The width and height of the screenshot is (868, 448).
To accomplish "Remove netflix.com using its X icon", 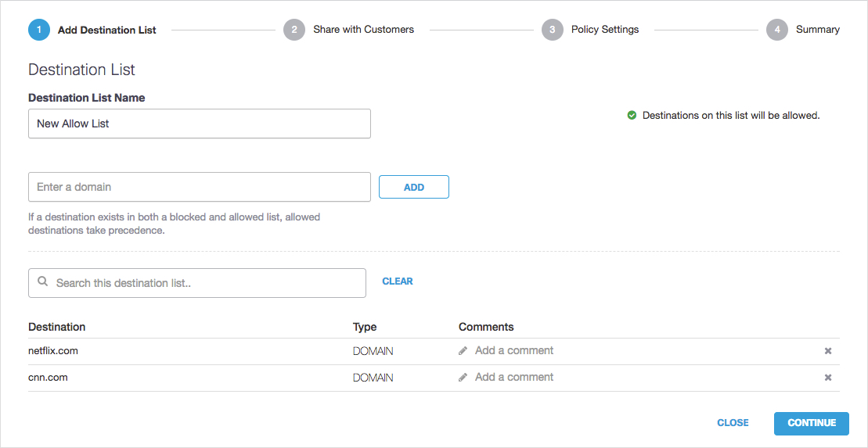I will tap(827, 351).
